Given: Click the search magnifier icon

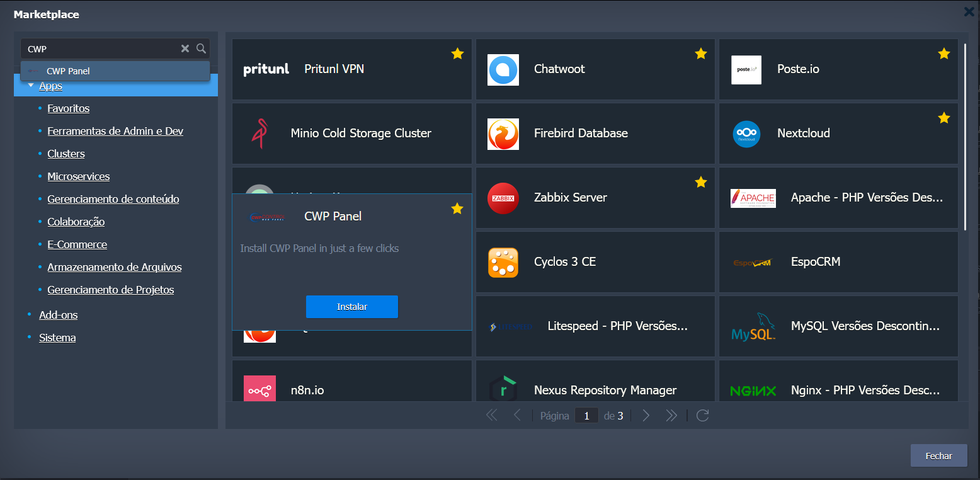Looking at the screenshot, I should (201, 49).
